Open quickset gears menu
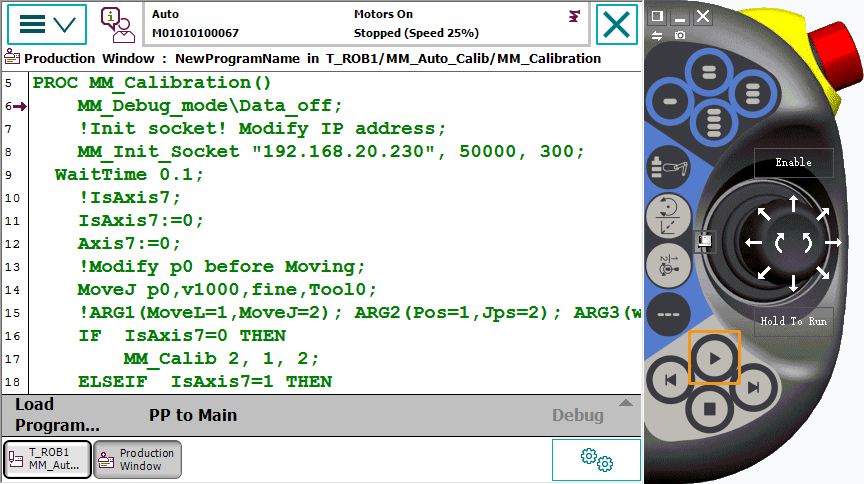 (596, 460)
